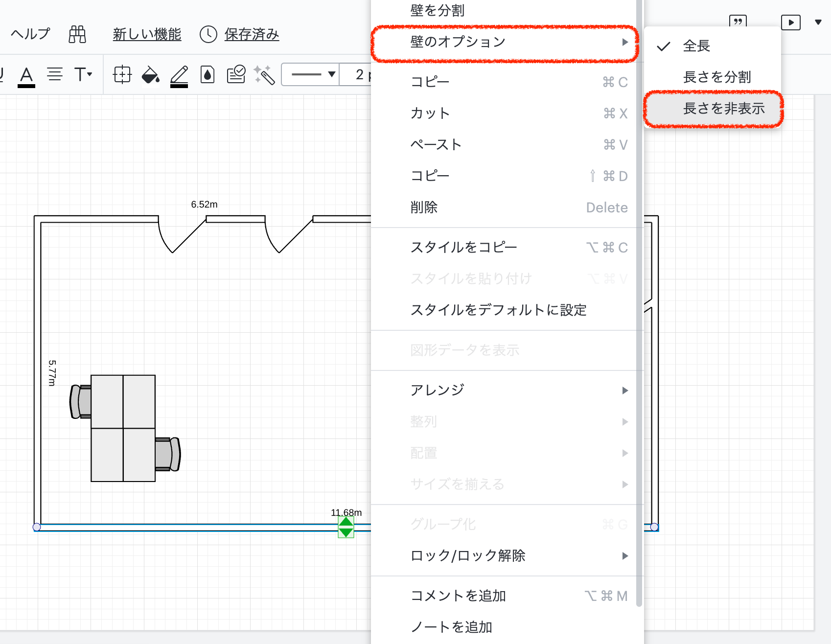831x644 pixels.
Task: Click the quotation mark comment icon
Action: [x=738, y=21]
